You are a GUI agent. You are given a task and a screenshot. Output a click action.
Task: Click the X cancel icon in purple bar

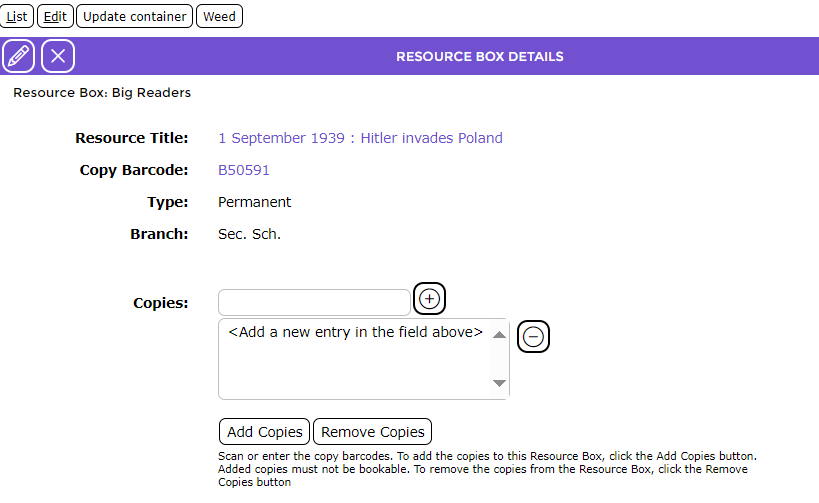(58, 56)
